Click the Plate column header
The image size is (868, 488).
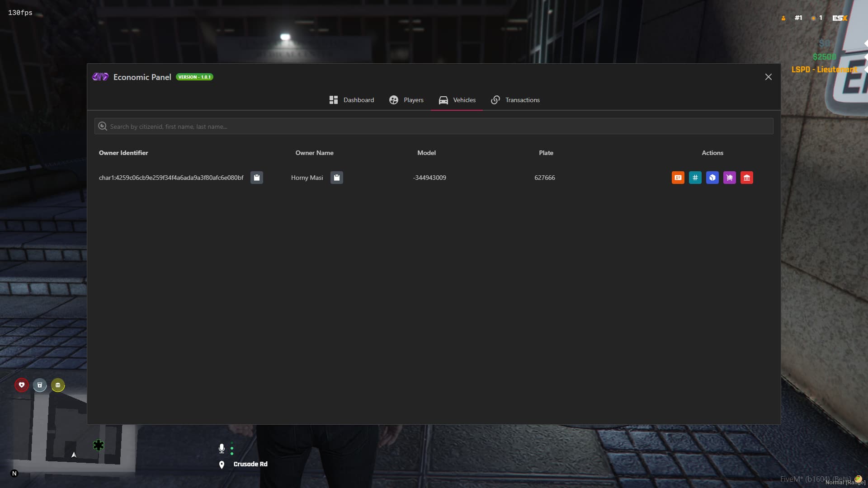coord(546,153)
